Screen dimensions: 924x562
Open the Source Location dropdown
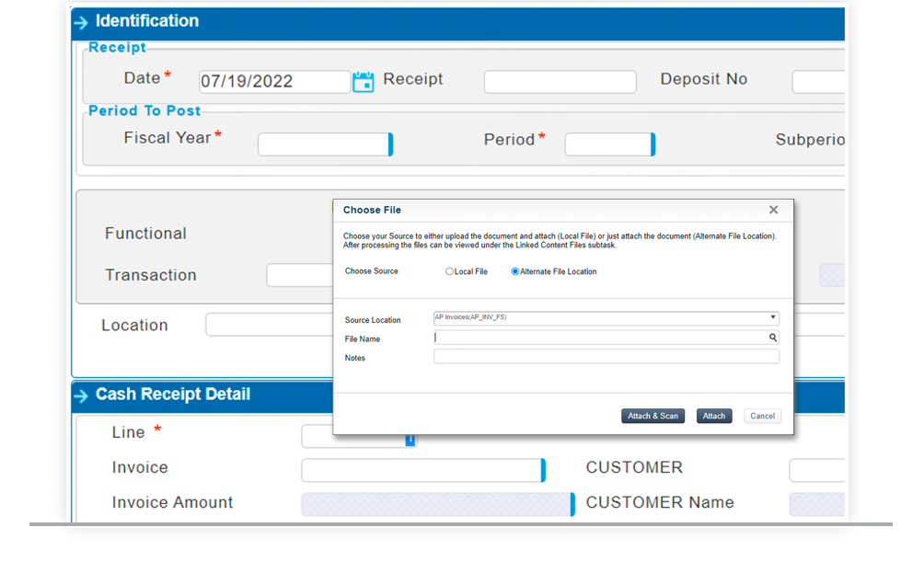[772, 317]
